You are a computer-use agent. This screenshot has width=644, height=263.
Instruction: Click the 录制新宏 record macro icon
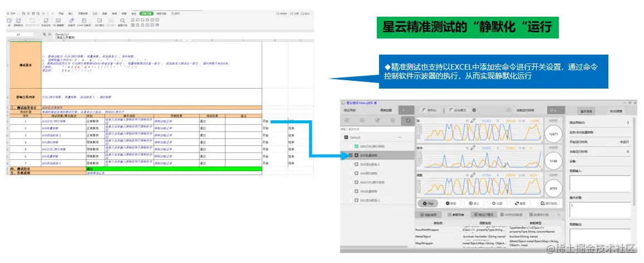coord(18,22)
